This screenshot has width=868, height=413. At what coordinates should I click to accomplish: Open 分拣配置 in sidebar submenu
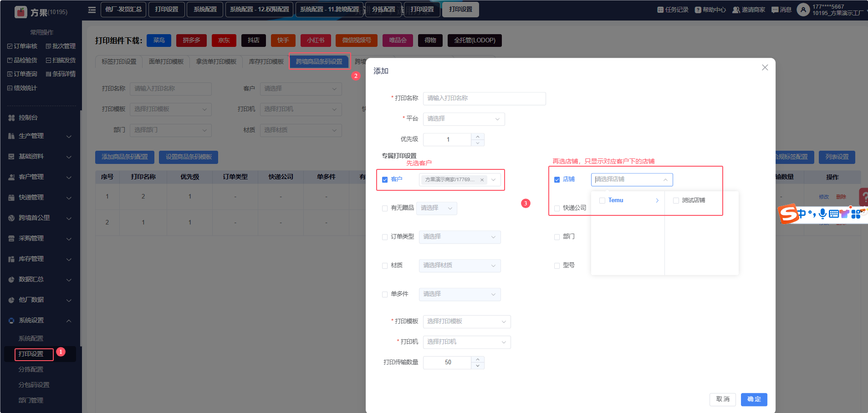pos(31,369)
